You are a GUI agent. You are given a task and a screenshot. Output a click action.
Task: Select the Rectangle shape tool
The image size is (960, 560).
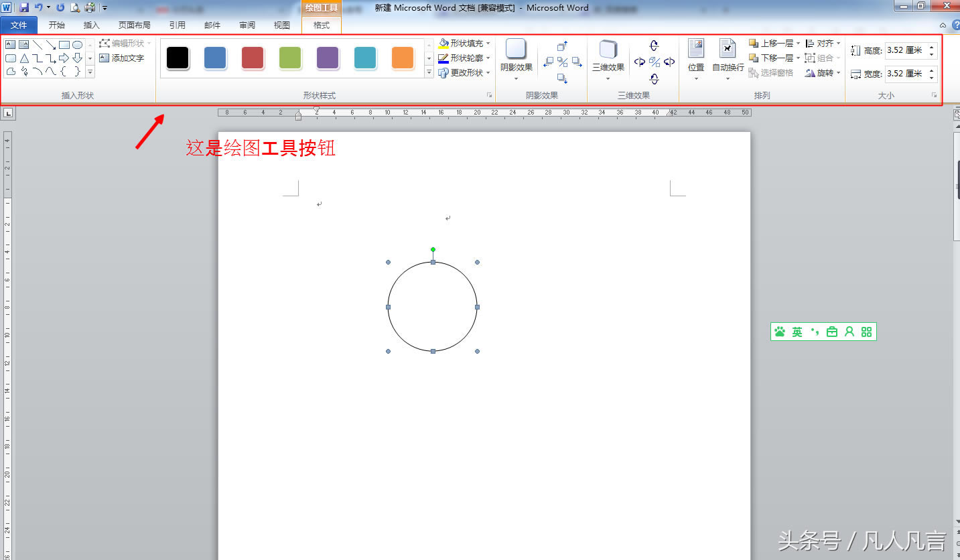point(64,44)
